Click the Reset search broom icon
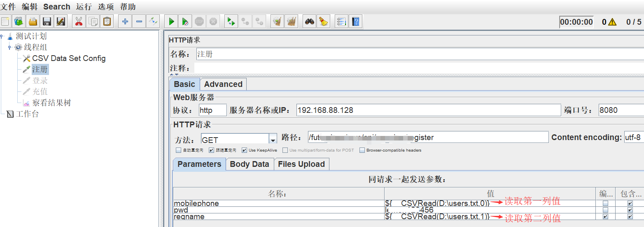 pos(324,21)
